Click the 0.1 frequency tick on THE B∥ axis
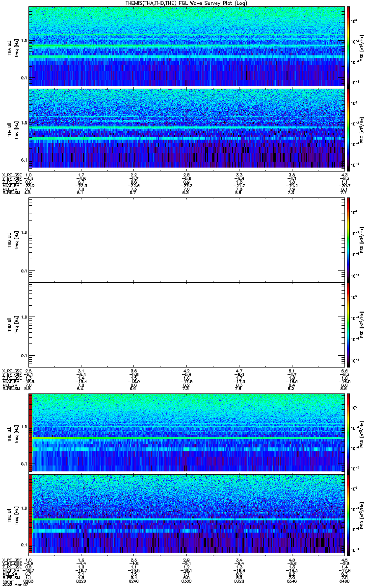The width and height of the screenshot is (368, 588). (24, 544)
